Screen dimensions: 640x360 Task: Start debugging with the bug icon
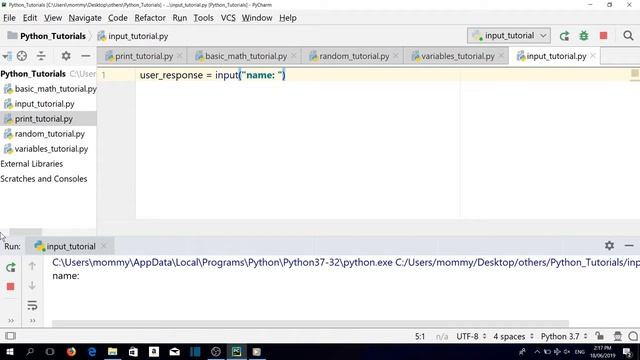(584, 36)
